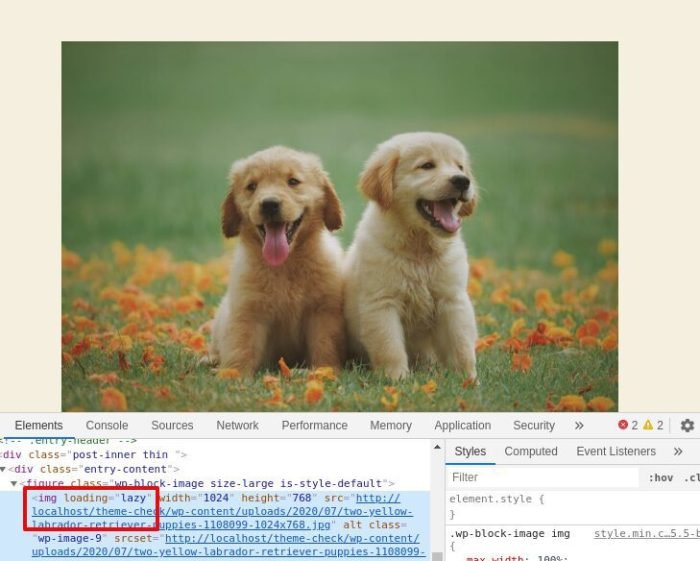This screenshot has height=561, width=700.
Task: Switch to the Elements tab
Action: [x=39, y=425]
